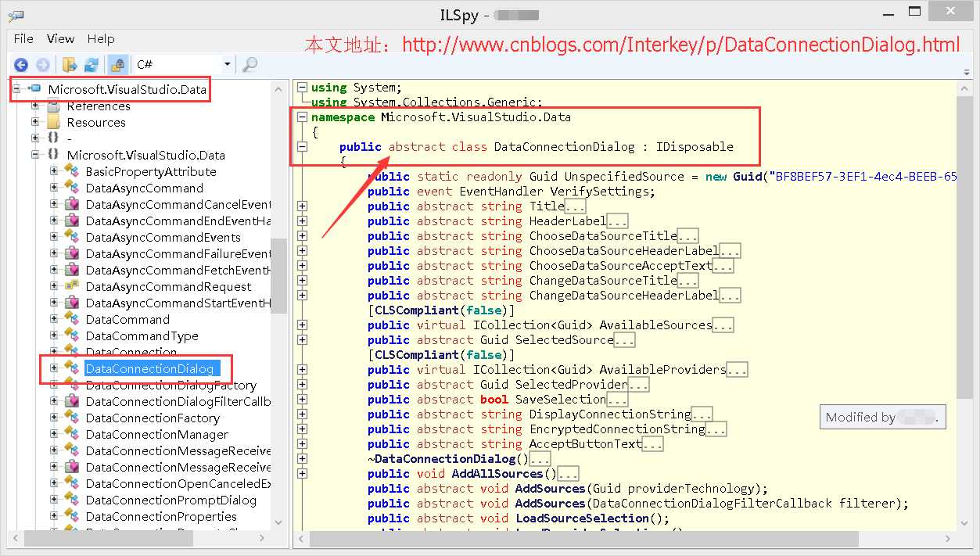Click the DataConnectionManager class icon
Viewport: 980px width, 556px height.
coord(72,434)
